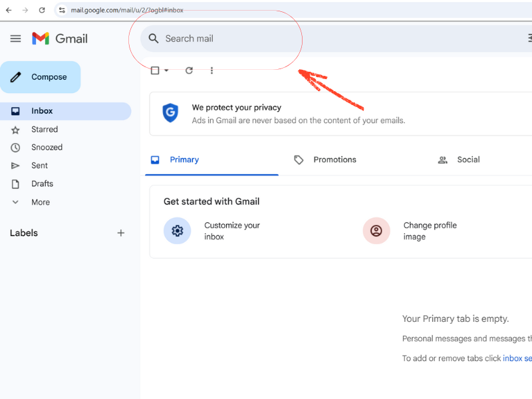Reload the page in browser

click(42, 10)
